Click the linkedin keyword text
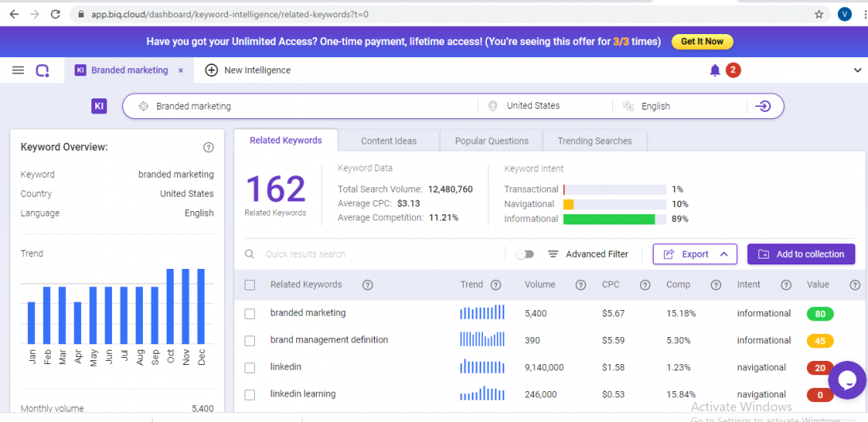The height and width of the screenshot is (422, 868). [286, 366]
